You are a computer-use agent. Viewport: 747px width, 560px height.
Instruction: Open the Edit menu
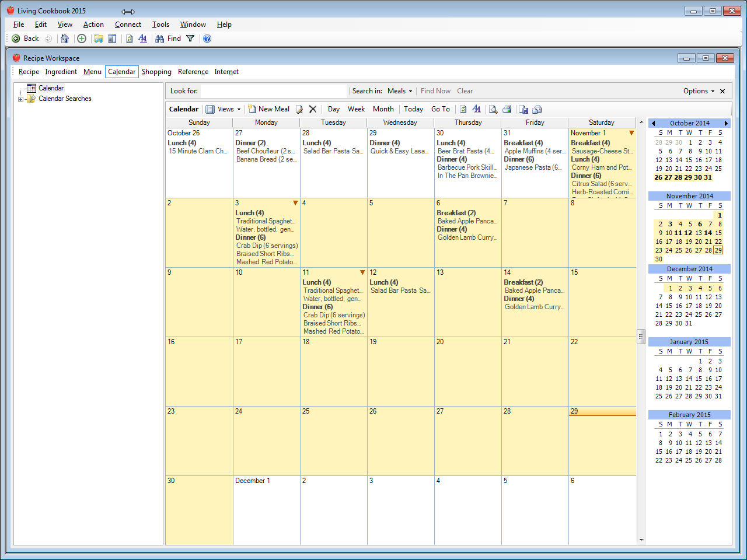click(41, 24)
